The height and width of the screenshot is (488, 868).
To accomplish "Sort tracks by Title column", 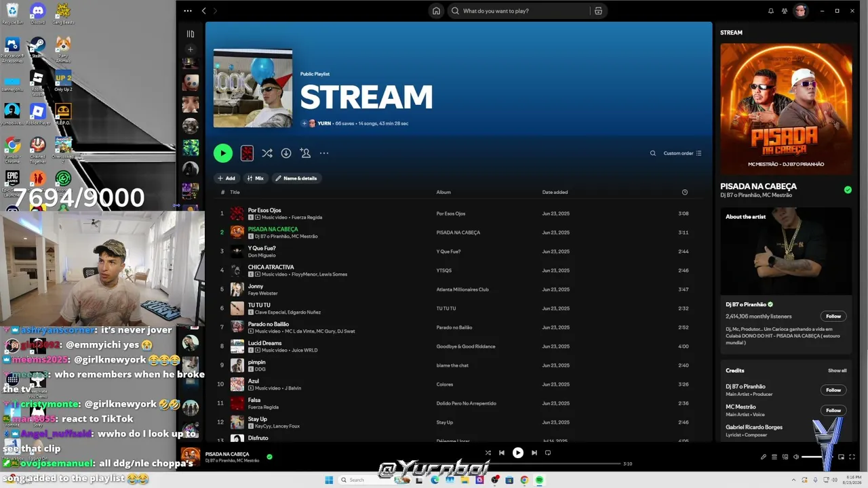I will pos(235,192).
